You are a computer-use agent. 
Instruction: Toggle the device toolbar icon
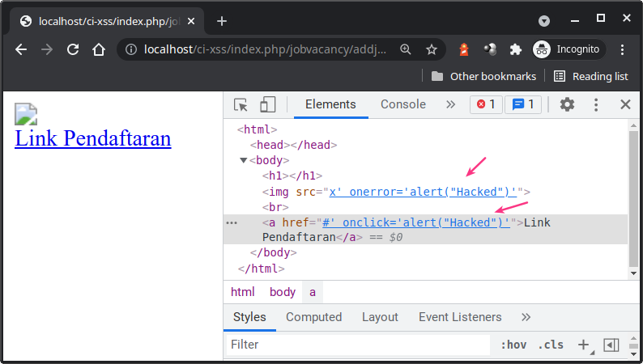point(268,104)
